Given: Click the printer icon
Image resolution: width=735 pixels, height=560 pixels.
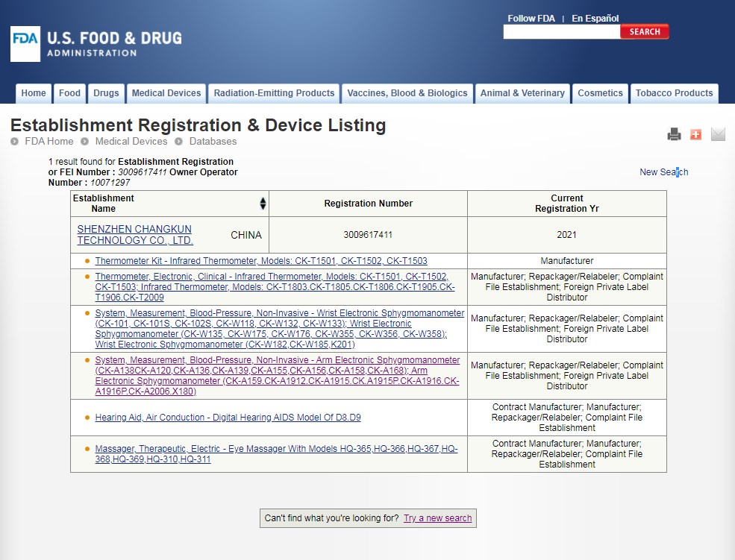Looking at the screenshot, I should (674, 134).
